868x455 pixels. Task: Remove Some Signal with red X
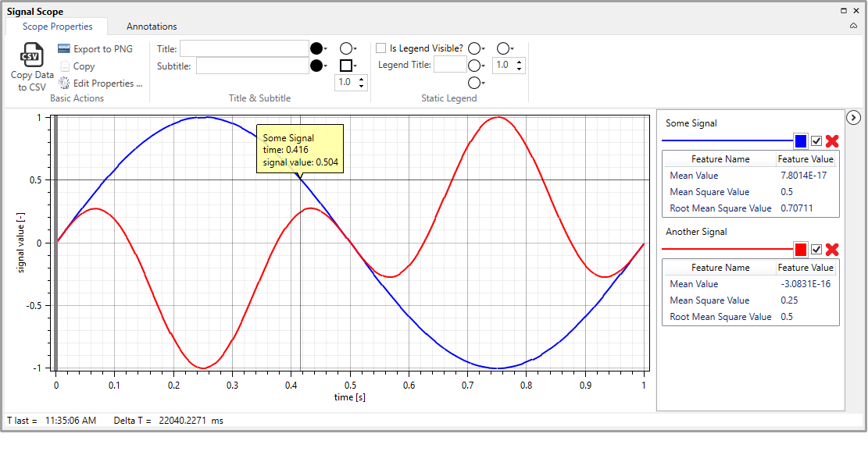832,141
